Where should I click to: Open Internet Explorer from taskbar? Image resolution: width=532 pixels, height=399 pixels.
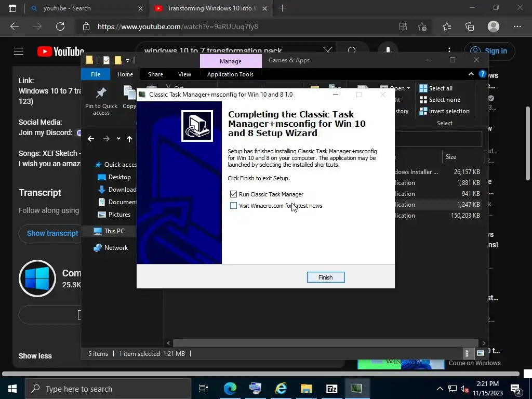pos(281,389)
